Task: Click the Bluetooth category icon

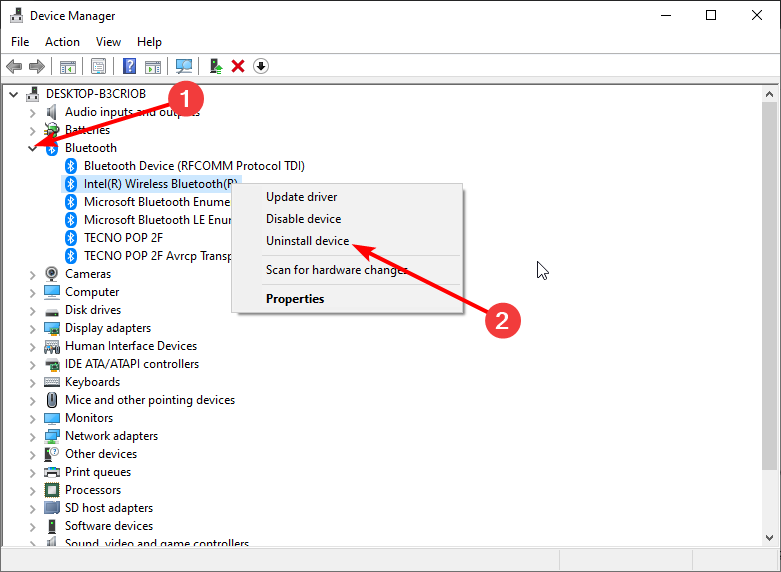Action: coord(52,148)
